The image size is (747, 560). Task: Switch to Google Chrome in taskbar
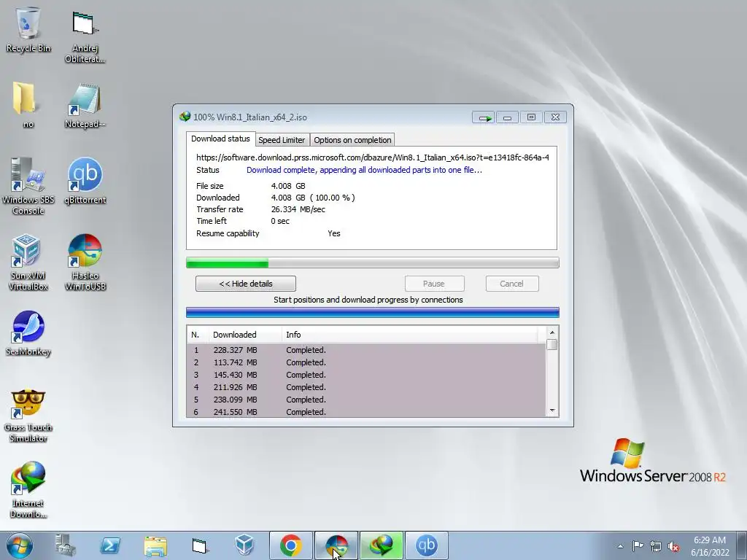coord(291,545)
